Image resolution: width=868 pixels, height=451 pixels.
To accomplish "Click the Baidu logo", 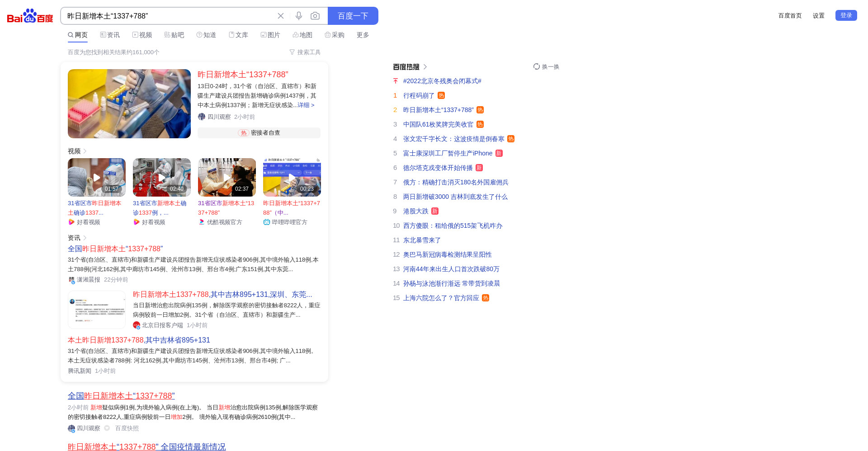I will click(30, 16).
